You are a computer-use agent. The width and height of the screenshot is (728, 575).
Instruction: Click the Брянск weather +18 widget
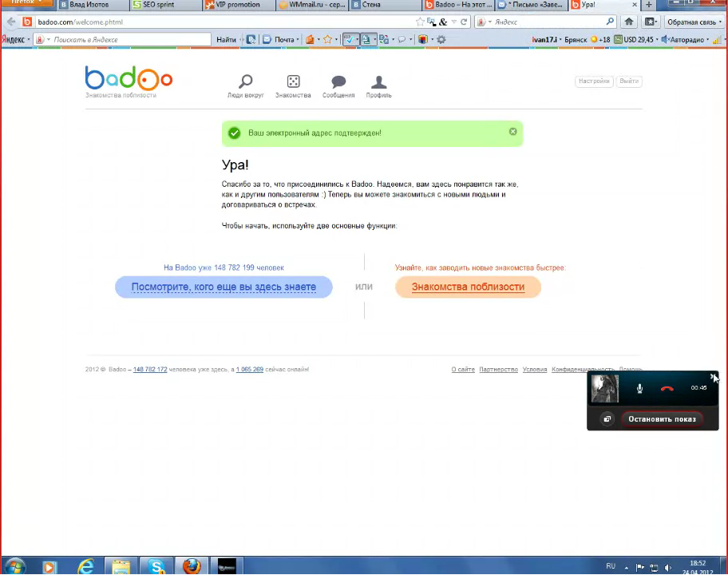[x=587, y=39]
